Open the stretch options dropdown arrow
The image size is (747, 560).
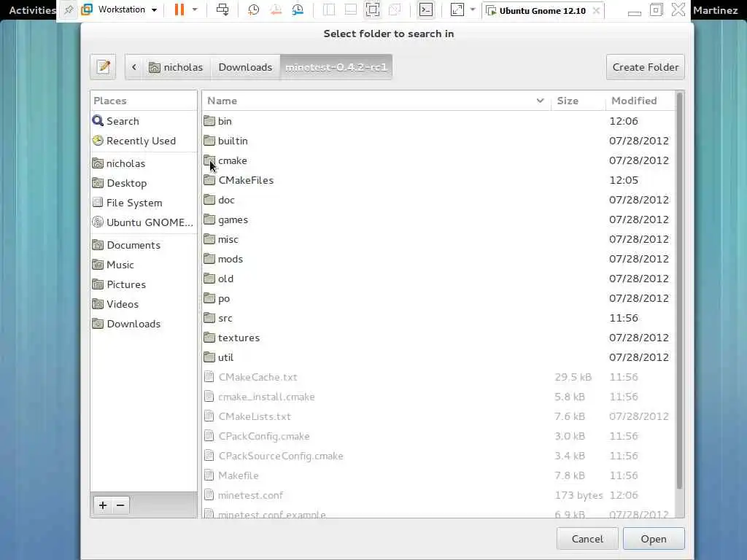473,9
